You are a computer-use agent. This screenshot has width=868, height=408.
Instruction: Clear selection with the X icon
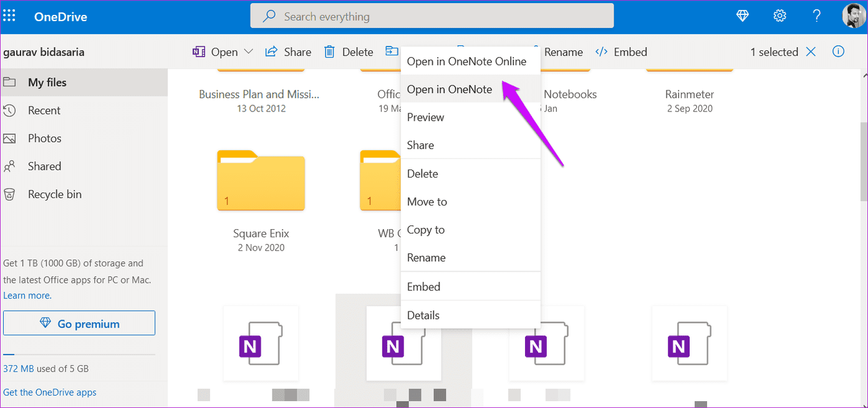pos(811,52)
